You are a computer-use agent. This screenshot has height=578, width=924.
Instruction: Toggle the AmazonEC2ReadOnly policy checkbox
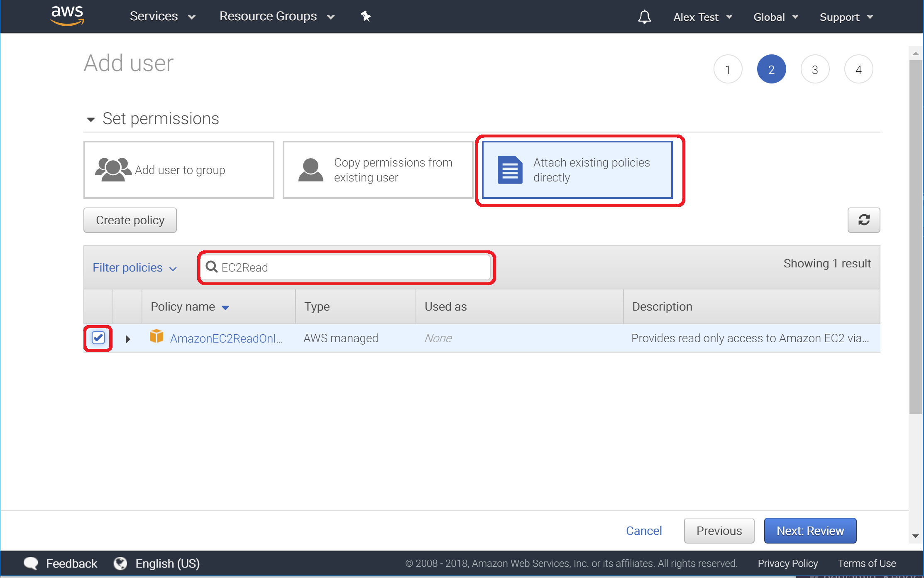coord(98,338)
